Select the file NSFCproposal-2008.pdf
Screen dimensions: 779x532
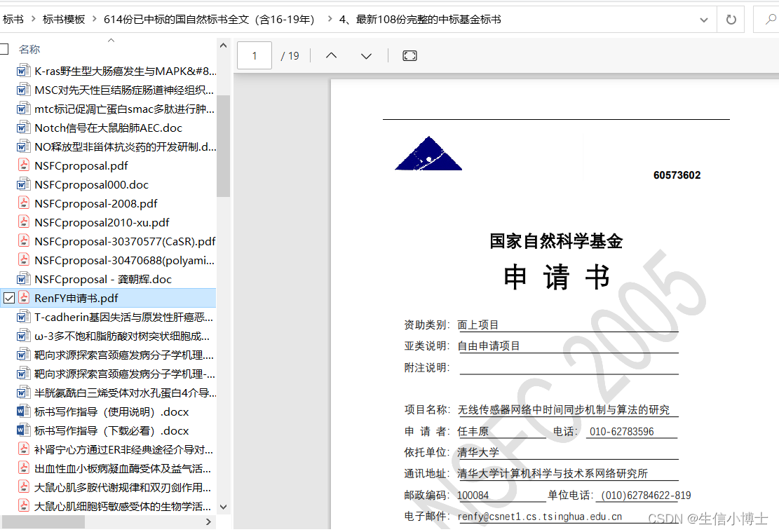96,204
